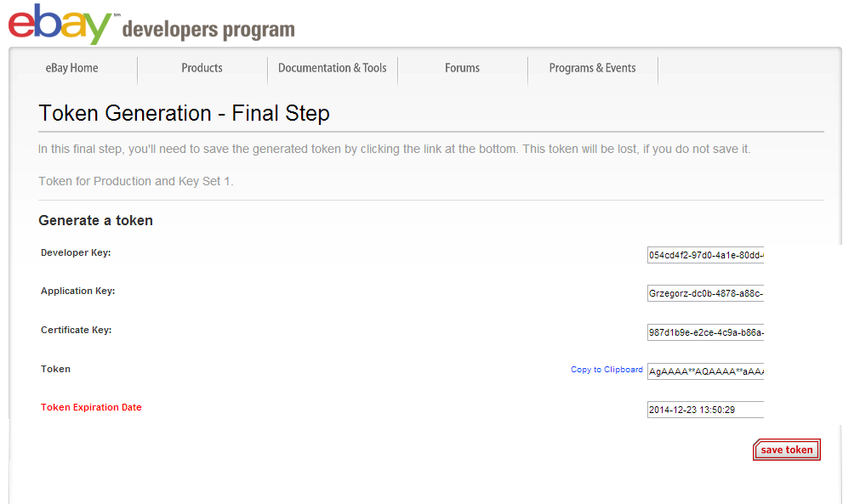Click the Certificate Key label
The height and width of the screenshot is (504, 843).
(77, 330)
